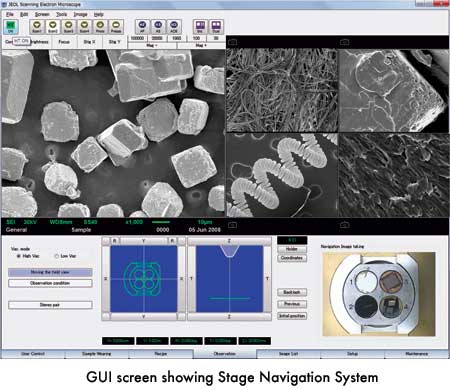
Task: Click the Initial position button
Action: click(x=292, y=316)
